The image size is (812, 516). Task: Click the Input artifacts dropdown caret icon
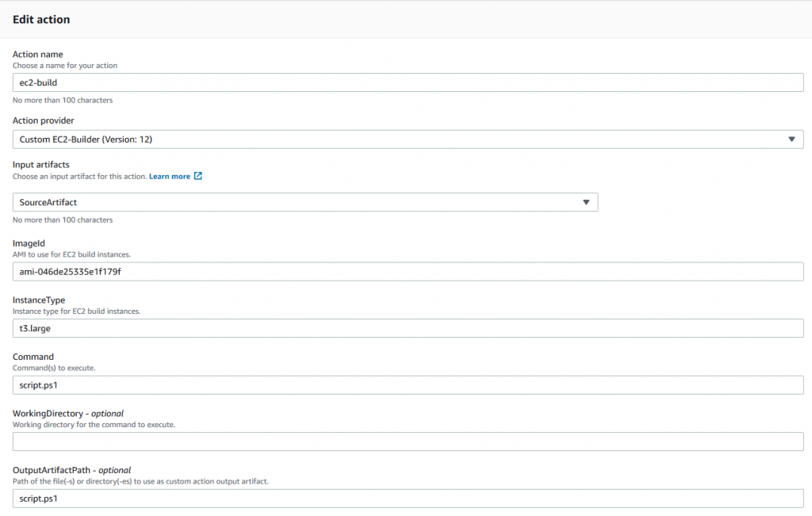click(586, 202)
